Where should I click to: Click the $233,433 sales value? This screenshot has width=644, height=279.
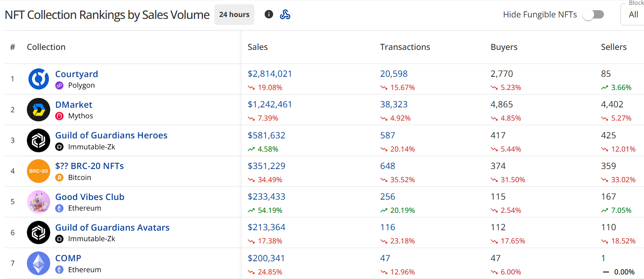[266, 197]
